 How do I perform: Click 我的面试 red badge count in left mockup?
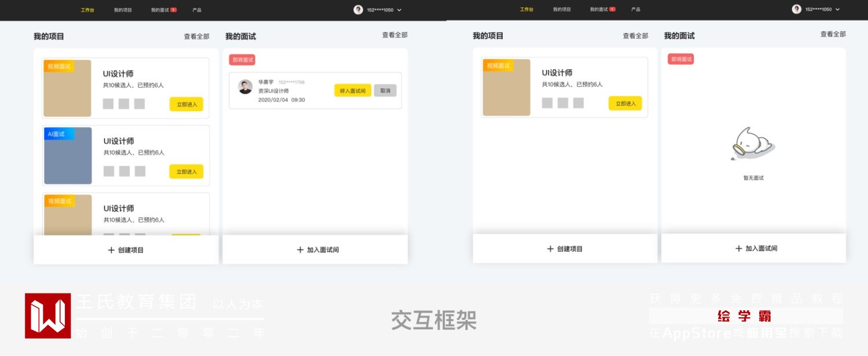click(x=174, y=10)
